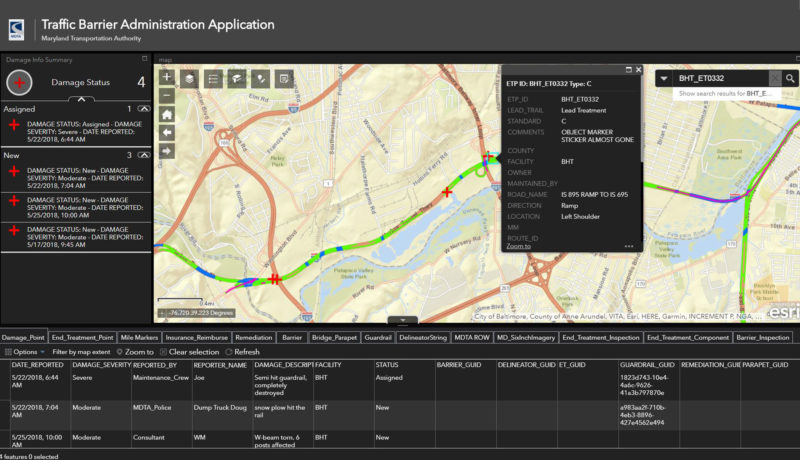Close the ETP ID popup
This screenshot has height=460, width=800.
pyautogui.click(x=638, y=69)
